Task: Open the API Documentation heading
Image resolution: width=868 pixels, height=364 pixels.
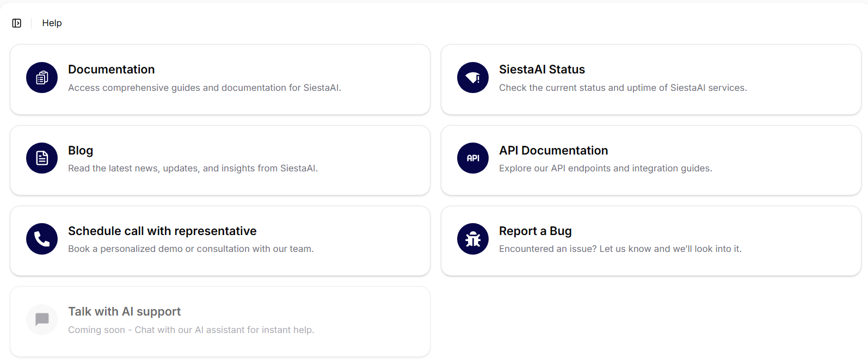Action: pyautogui.click(x=553, y=151)
